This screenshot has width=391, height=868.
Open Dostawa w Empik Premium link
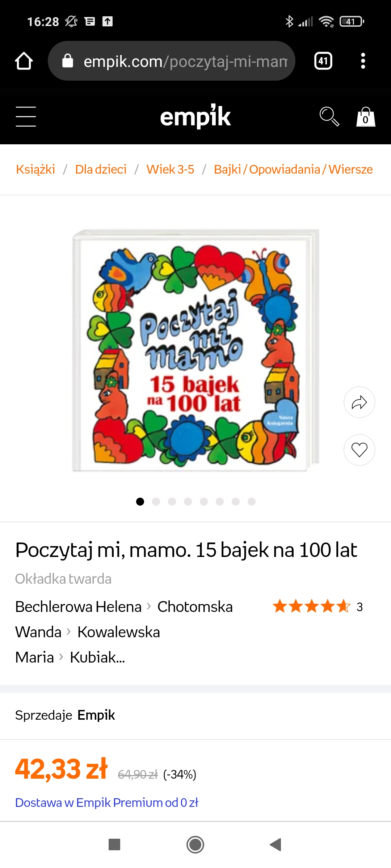pyautogui.click(x=107, y=803)
